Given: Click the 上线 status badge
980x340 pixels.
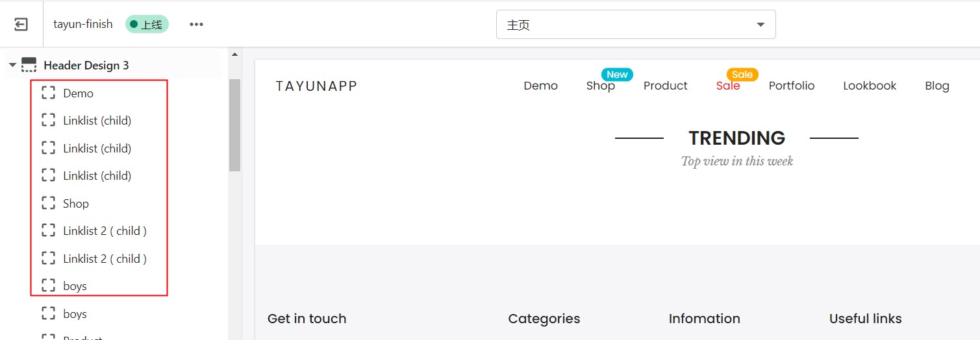Looking at the screenshot, I should 147,24.
